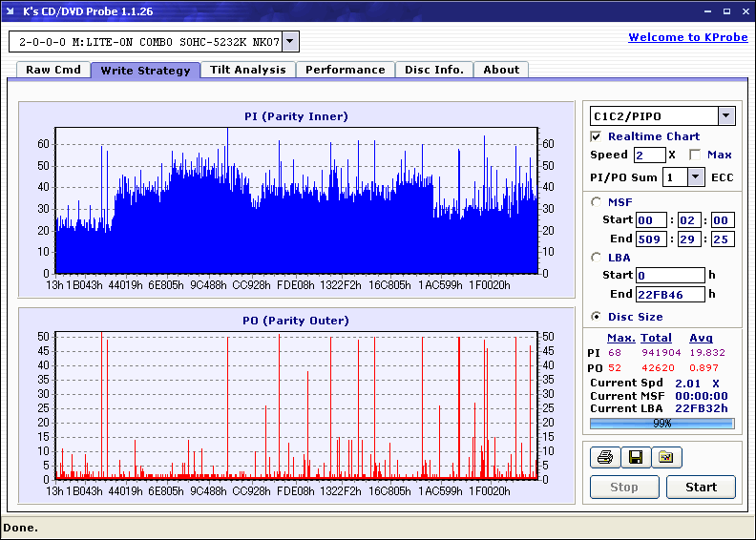Click the save floppy disk icon

click(x=635, y=458)
